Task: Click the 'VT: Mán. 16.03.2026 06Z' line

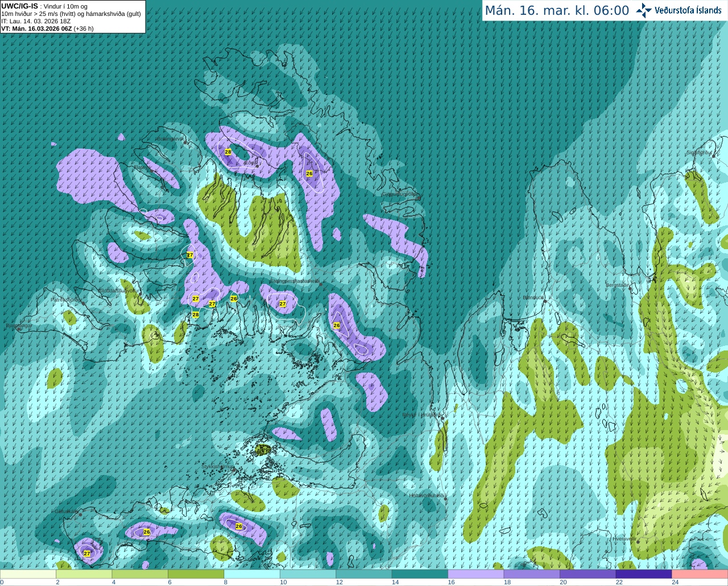Action: pyautogui.click(x=47, y=28)
